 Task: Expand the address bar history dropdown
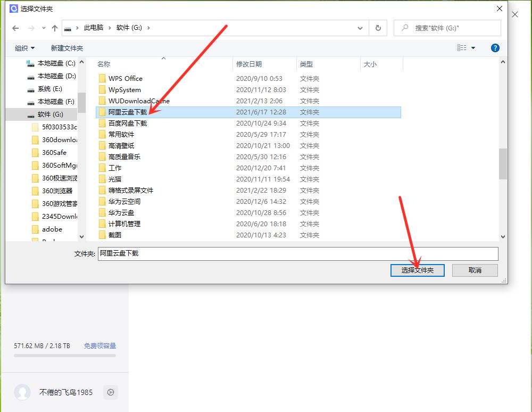[360, 28]
